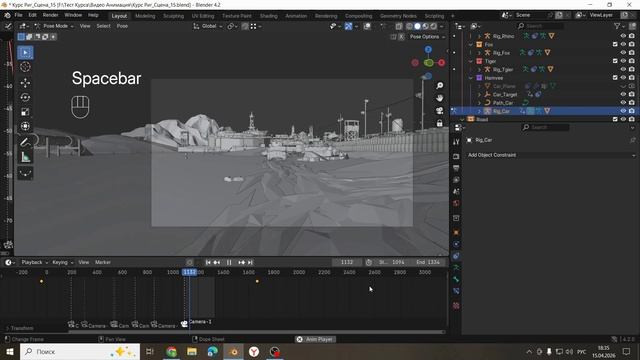The width and height of the screenshot is (640, 360).
Task: Collapse the Tiger collection
Action: point(471,61)
